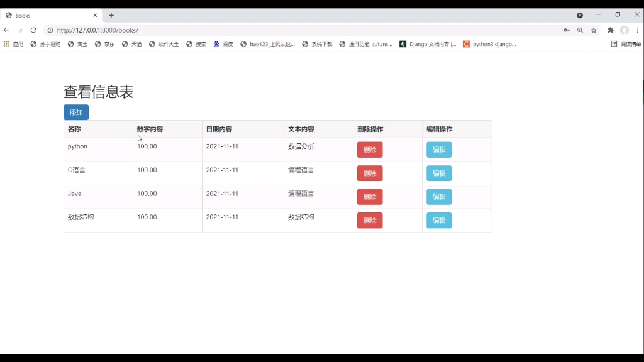Image resolution: width=644 pixels, height=362 pixels.
Task: Open the extensions puzzle icon
Action: (609, 30)
